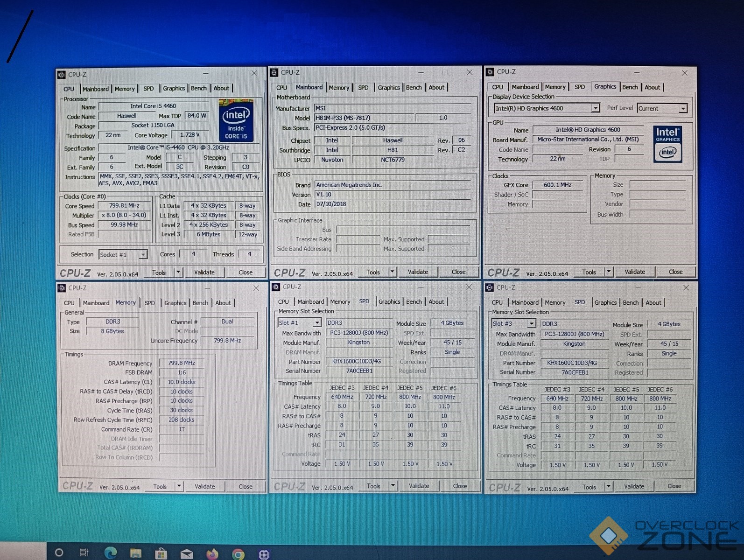744x560 pixels.
Task: Click LPCIO model value NCT6779
Action: (x=393, y=160)
